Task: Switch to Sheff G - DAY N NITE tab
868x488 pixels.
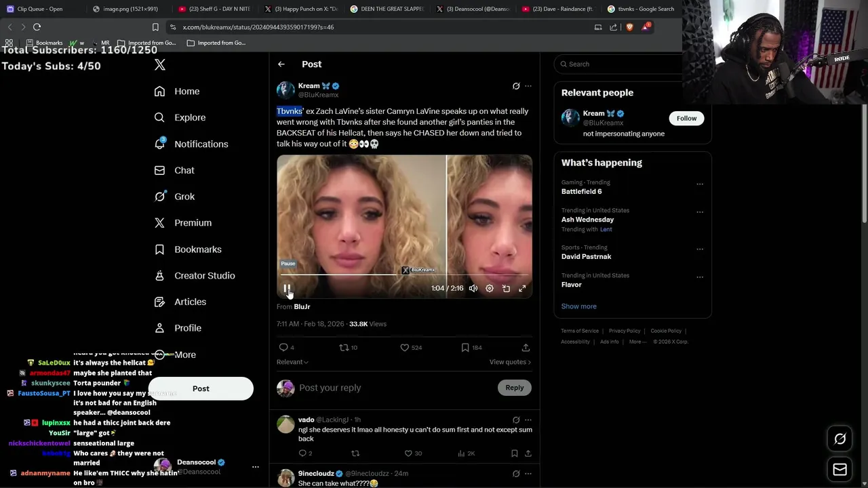Action: pyautogui.click(x=214, y=9)
